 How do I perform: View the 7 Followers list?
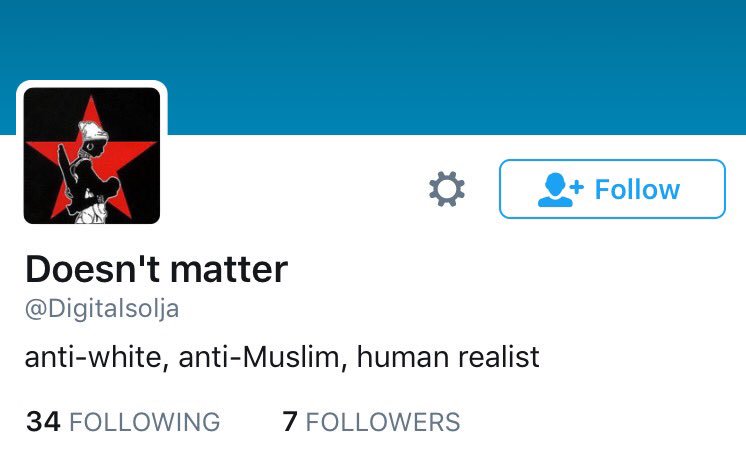pos(371,422)
